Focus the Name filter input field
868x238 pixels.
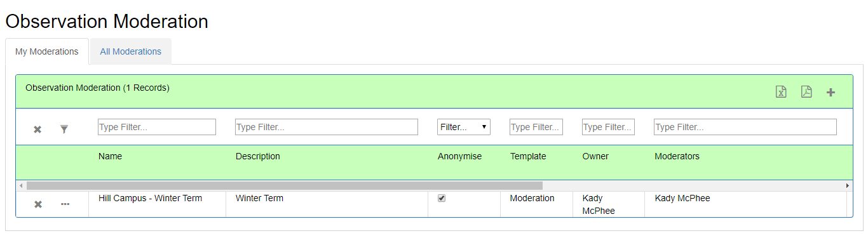(157, 127)
